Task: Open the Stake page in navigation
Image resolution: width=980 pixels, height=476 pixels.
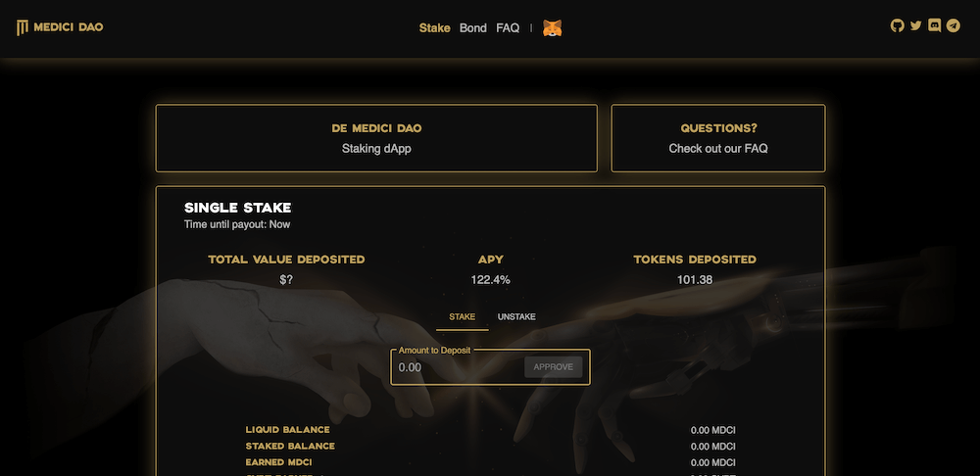Action: (434, 28)
